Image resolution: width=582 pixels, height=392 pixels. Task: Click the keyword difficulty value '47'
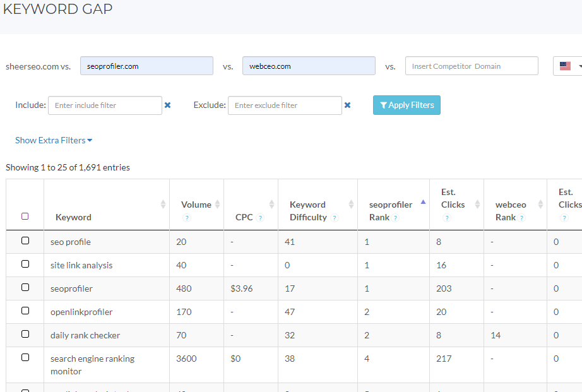pos(290,312)
